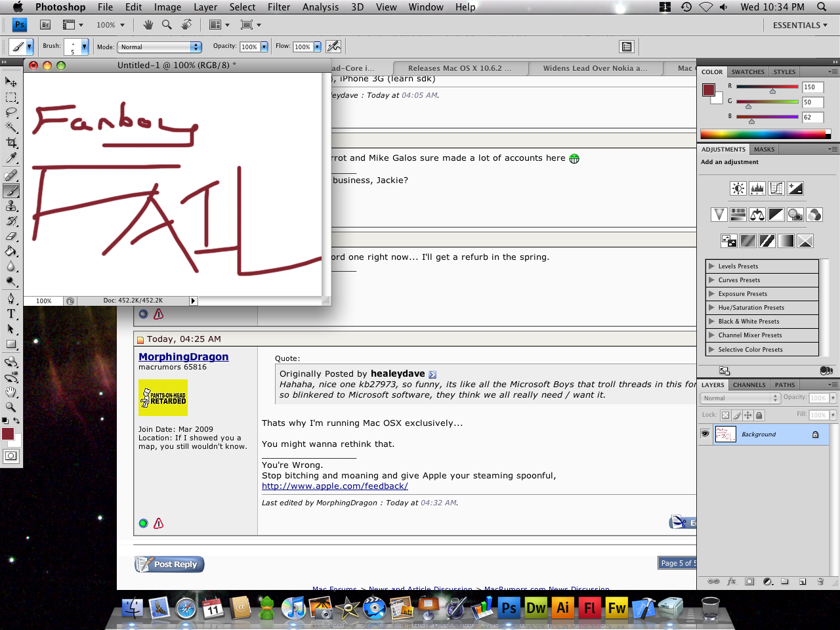This screenshot has width=840, height=630.
Task: Click the Background layer thumbnail
Action: 725,434
